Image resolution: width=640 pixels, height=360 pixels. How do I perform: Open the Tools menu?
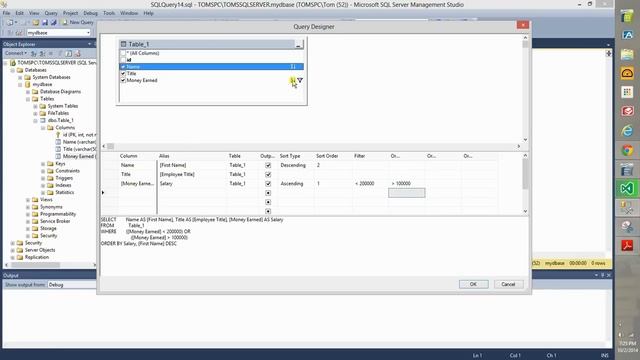pyautogui.click(x=109, y=13)
